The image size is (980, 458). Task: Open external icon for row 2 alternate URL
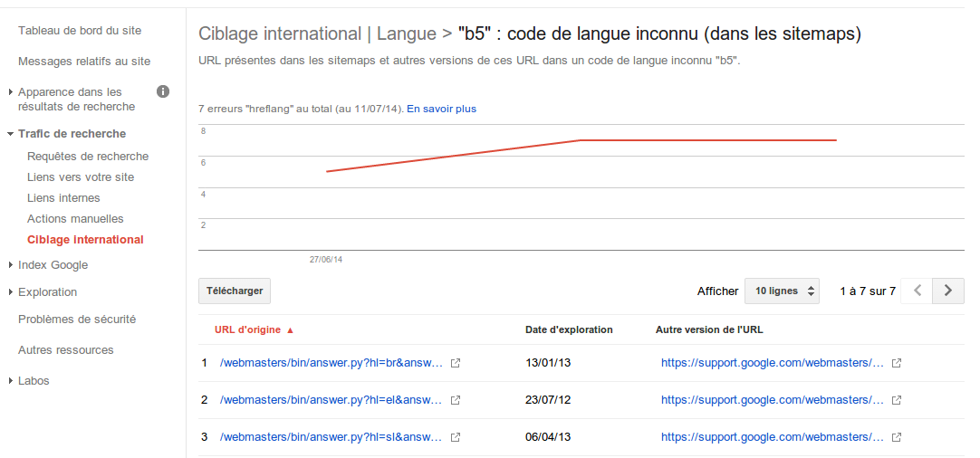pos(896,400)
